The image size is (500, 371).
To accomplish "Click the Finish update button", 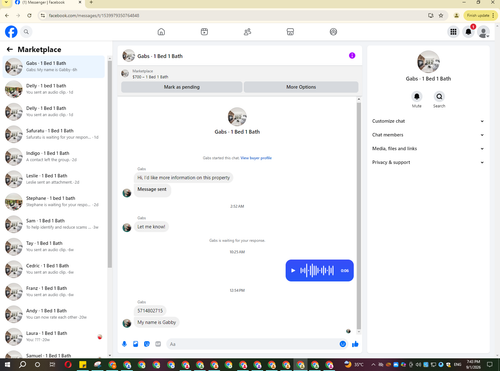I will [x=480, y=15].
